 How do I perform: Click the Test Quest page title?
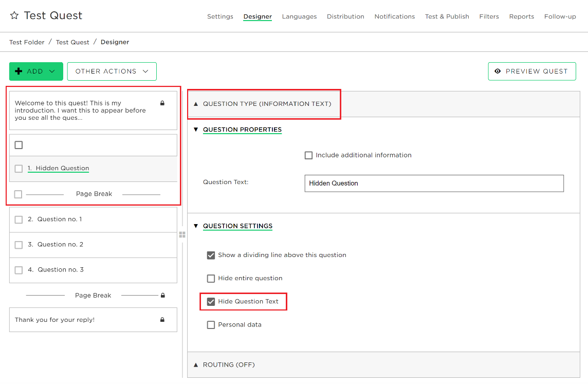[53, 15]
